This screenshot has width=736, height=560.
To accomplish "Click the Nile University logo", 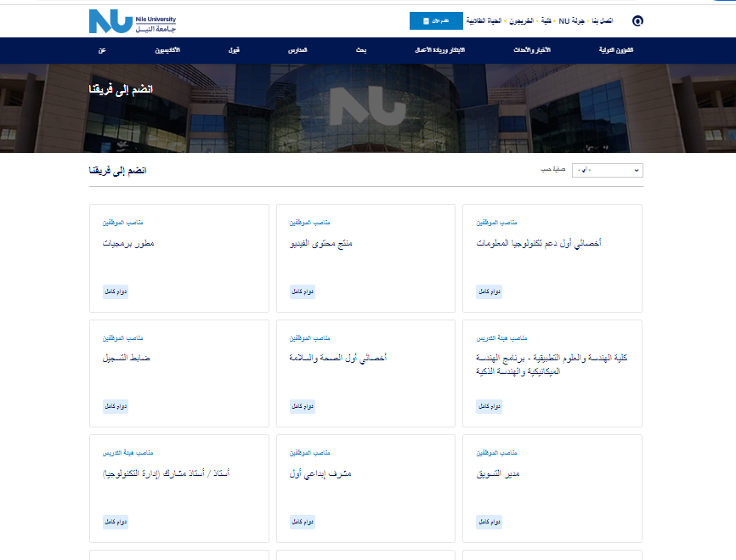I will (132, 20).
